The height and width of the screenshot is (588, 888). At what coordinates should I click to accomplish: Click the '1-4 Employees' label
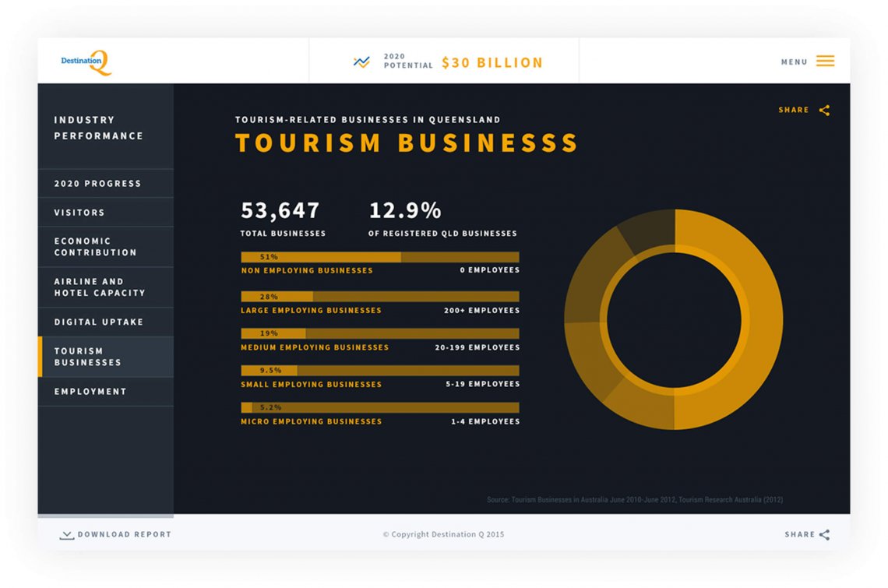coord(485,421)
